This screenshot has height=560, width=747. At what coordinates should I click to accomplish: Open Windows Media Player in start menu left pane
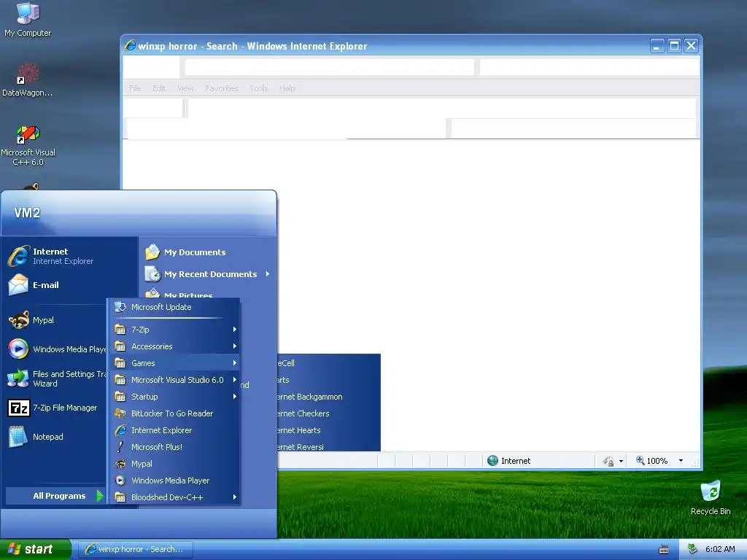[56, 349]
